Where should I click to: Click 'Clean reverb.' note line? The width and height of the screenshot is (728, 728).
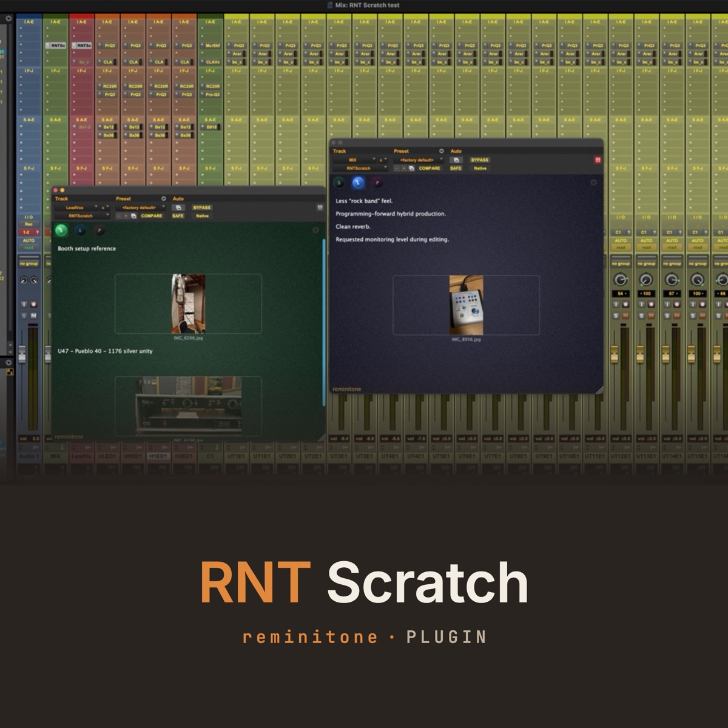pos(353,227)
